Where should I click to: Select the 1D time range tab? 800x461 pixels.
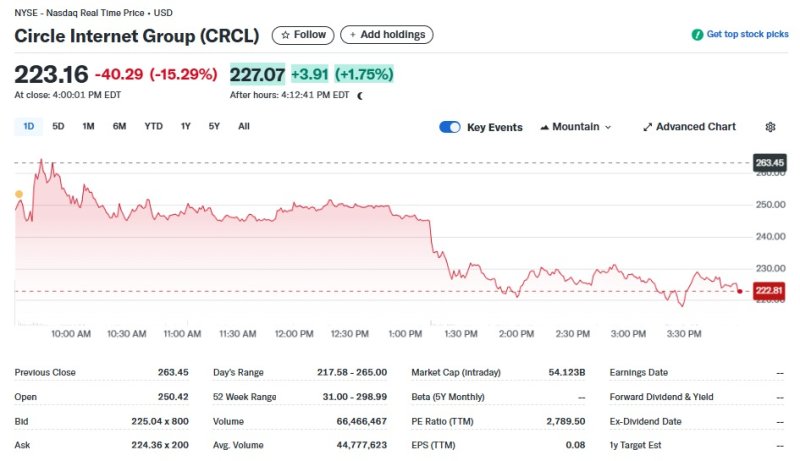pos(29,126)
